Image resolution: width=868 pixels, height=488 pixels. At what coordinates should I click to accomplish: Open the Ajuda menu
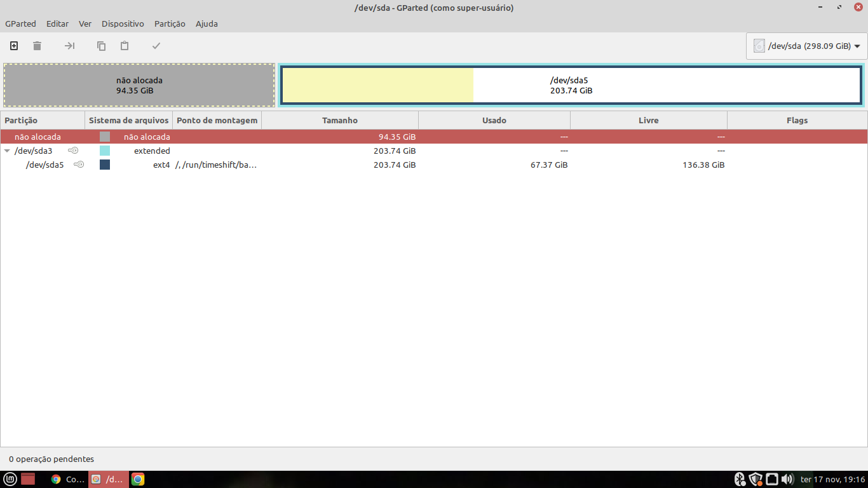(207, 24)
